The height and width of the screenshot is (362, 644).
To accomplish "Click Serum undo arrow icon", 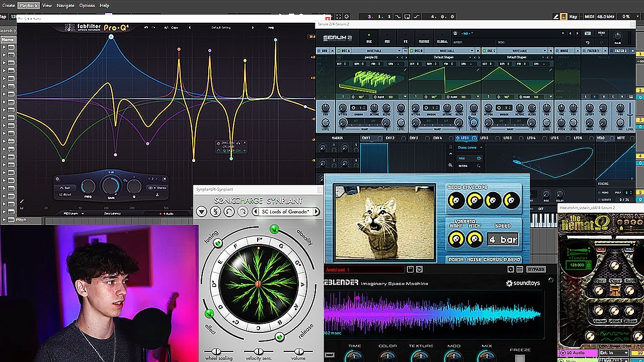I will [x=588, y=43].
